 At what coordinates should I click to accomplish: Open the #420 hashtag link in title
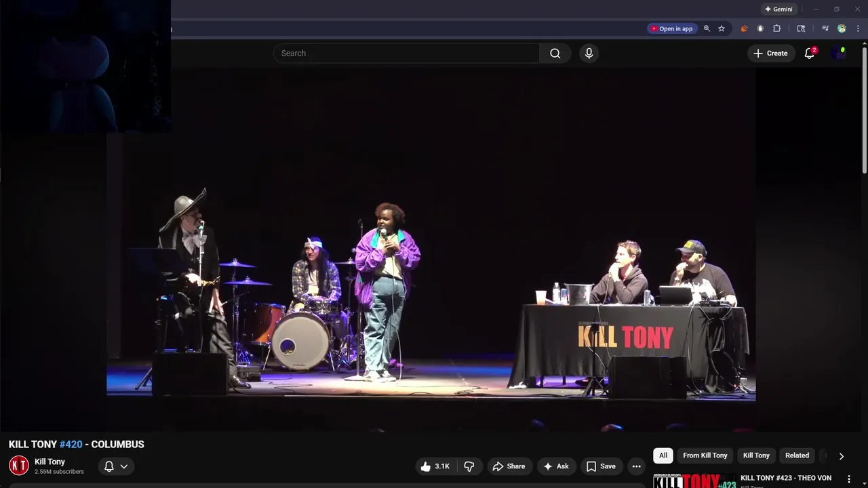(x=71, y=445)
